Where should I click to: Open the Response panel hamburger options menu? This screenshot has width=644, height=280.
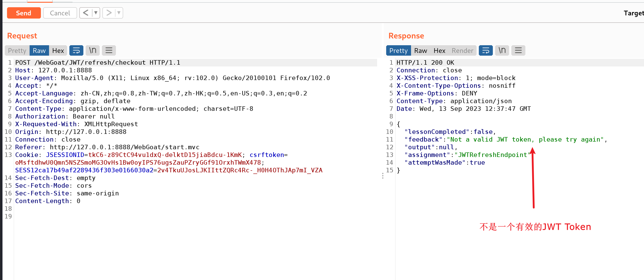point(518,50)
